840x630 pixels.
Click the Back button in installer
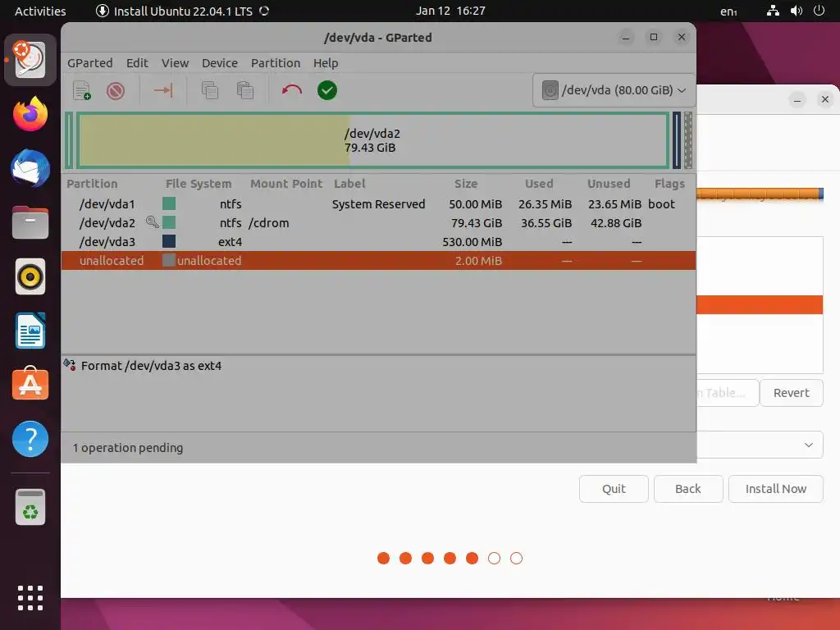coord(688,489)
